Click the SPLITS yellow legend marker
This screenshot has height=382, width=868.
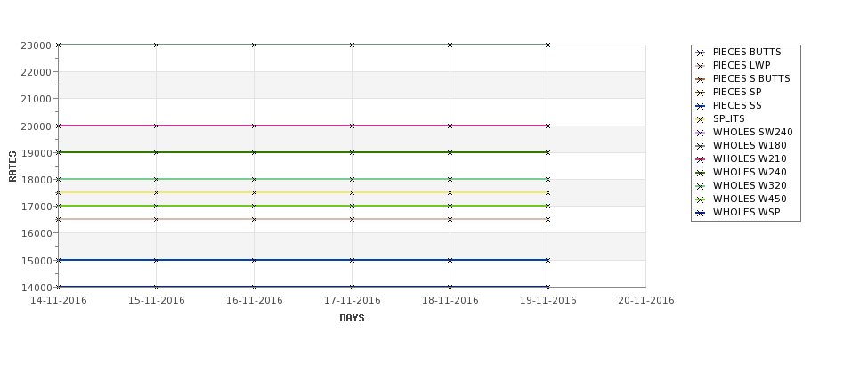point(701,119)
